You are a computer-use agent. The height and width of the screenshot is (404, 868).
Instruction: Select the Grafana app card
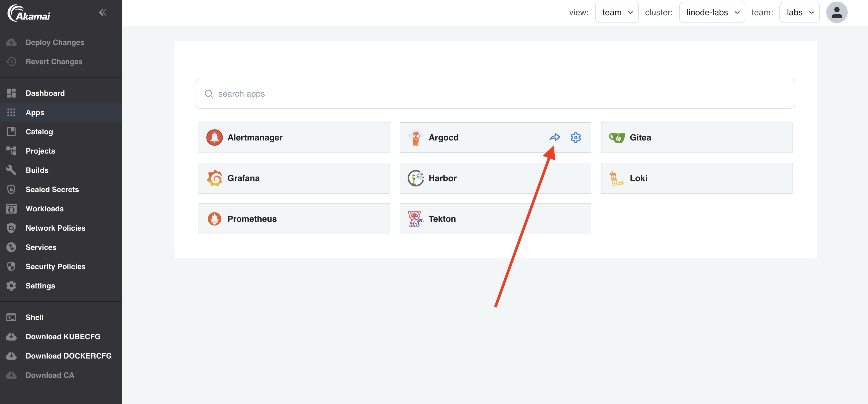(294, 178)
